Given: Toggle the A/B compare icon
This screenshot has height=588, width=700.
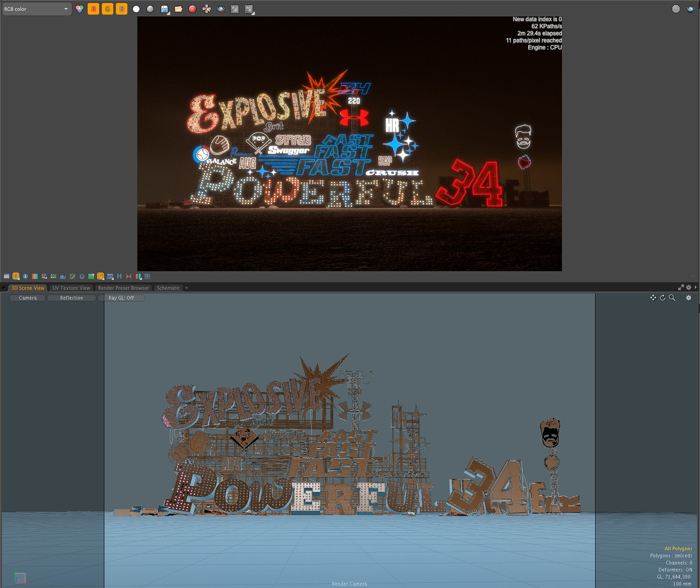Looking at the screenshot, I should tap(235, 9).
